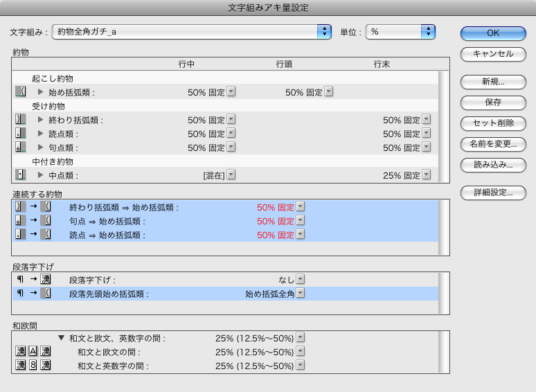Select the 句点 ⇒ 始め括弧類 row label

click(107, 222)
